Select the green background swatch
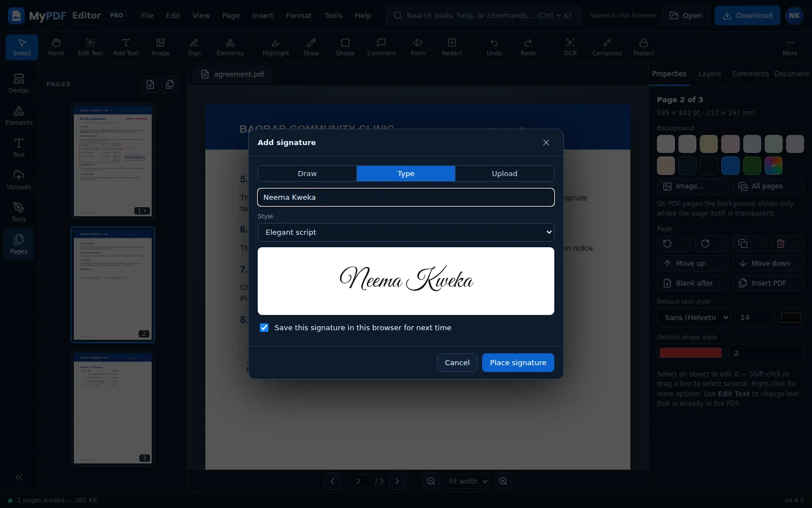Viewport: 812px width, 508px height. (x=752, y=166)
